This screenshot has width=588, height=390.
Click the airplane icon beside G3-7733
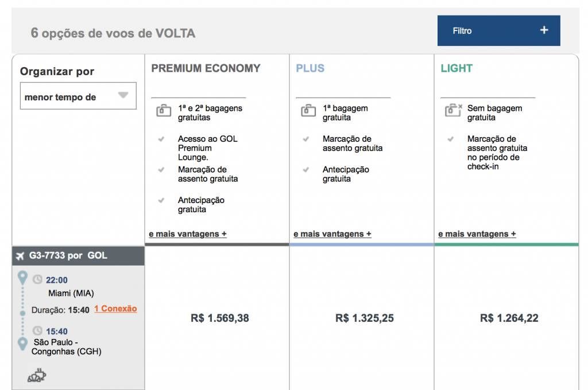(20, 256)
